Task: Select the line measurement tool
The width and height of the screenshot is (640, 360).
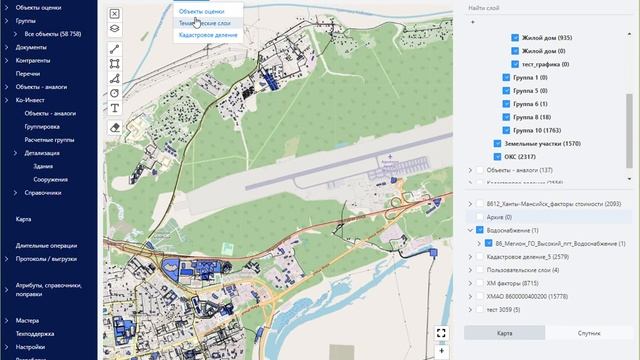Action: pyautogui.click(x=115, y=49)
